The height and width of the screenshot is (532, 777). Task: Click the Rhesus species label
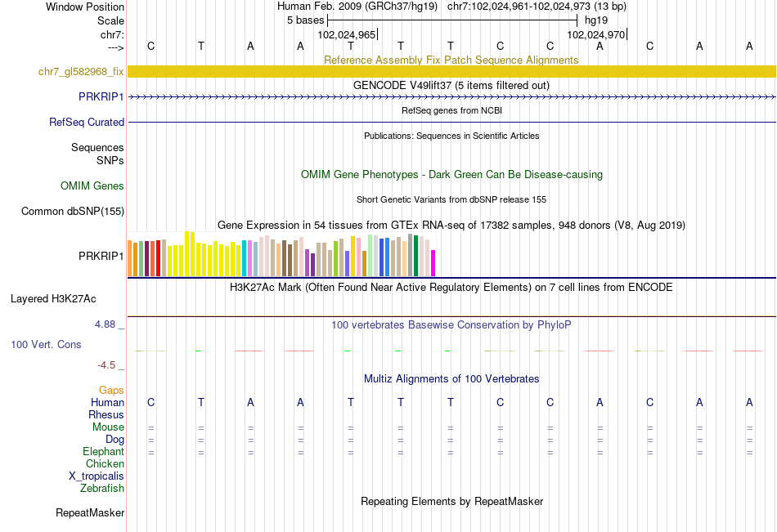(106, 414)
